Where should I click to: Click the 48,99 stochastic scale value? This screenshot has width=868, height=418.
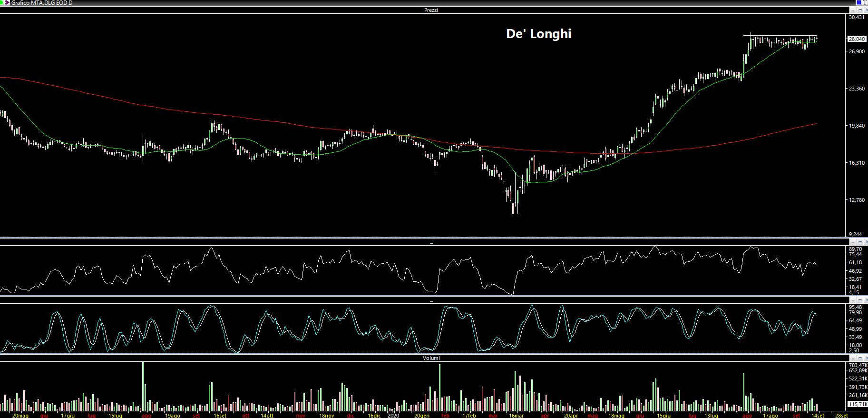[x=855, y=329]
